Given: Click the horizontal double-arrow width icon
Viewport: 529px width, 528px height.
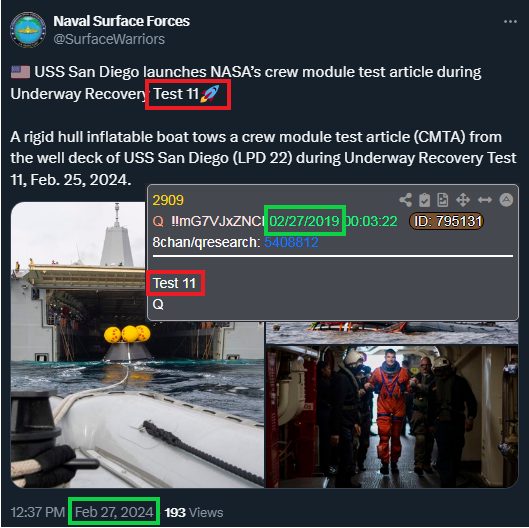Looking at the screenshot, I should (485, 200).
